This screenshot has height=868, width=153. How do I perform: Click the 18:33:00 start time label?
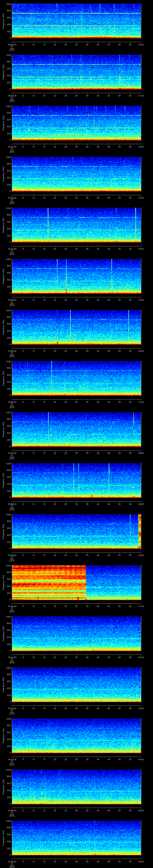[12, 249]
